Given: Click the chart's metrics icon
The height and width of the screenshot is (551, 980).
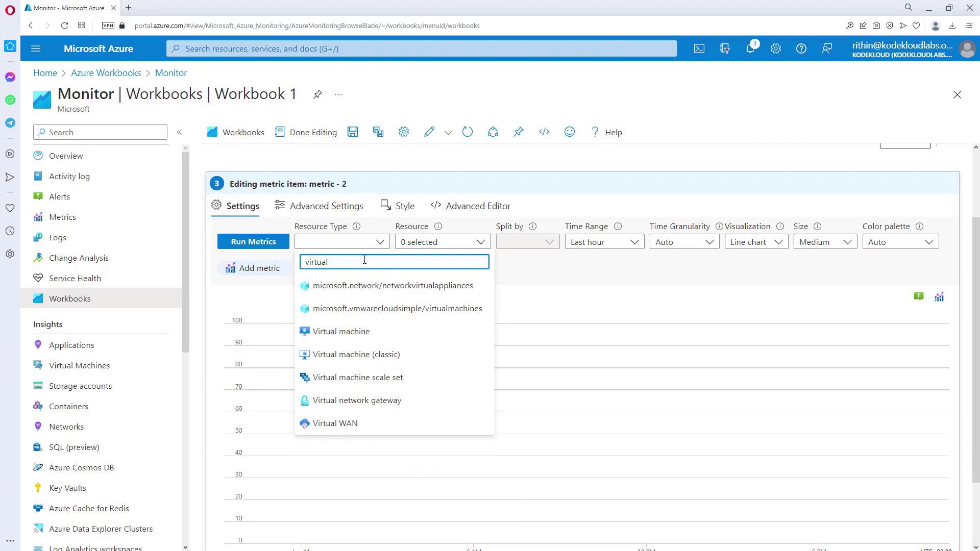Looking at the screenshot, I should point(939,297).
